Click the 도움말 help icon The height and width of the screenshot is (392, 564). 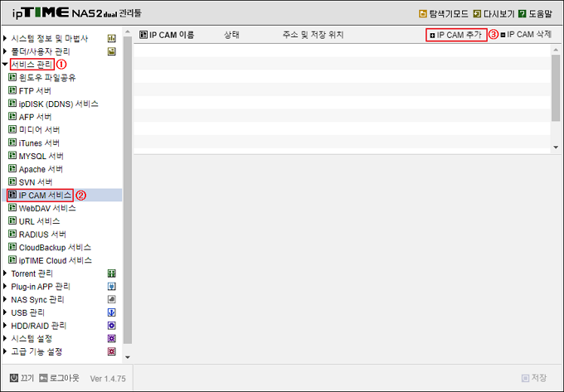click(523, 14)
